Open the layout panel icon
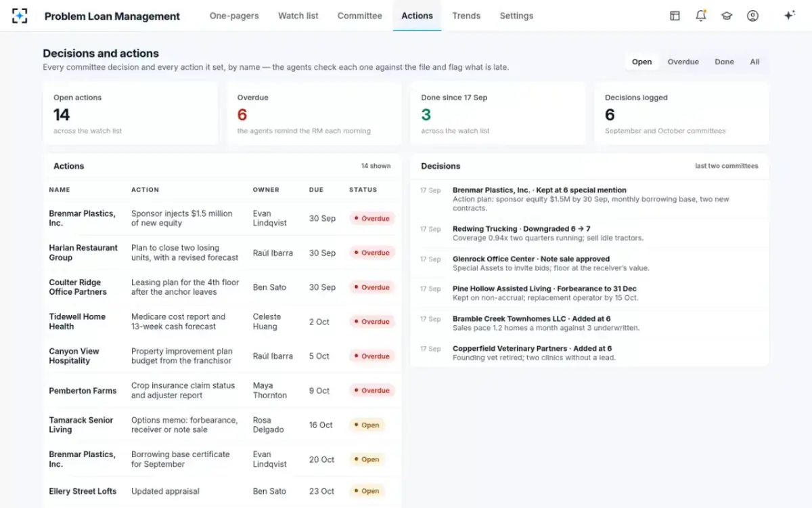812x508 pixels. tap(675, 16)
